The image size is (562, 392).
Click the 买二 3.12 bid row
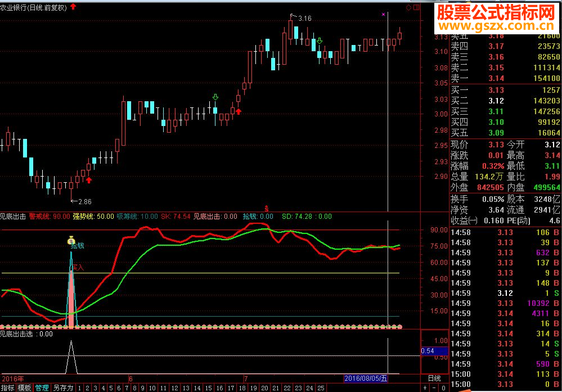point(505,101)
